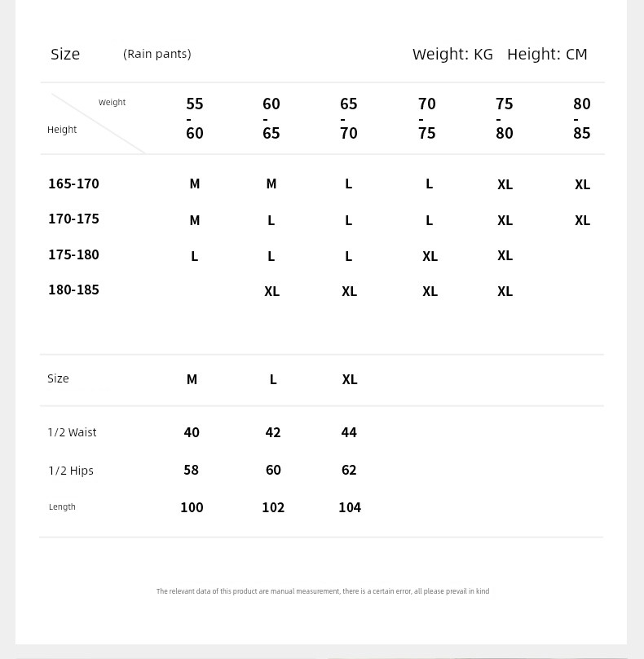Click the "Length" row label
The width and height of the screenshot is (644, 659).
click(62, 506)
